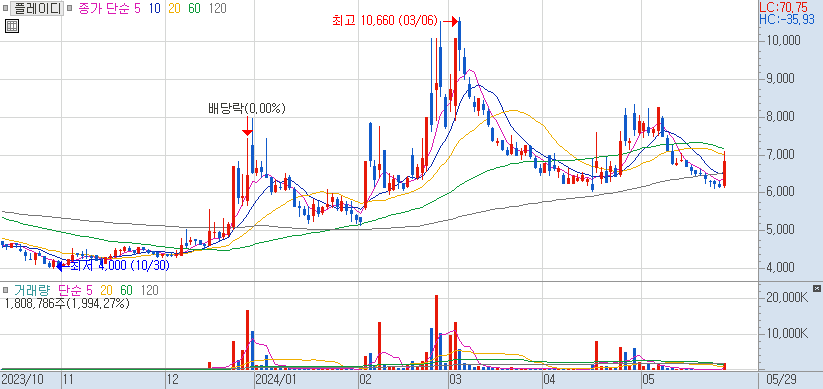823x389 pixels.
Task: Click the 02 month label on date axis
Action: tap(366, 379)
